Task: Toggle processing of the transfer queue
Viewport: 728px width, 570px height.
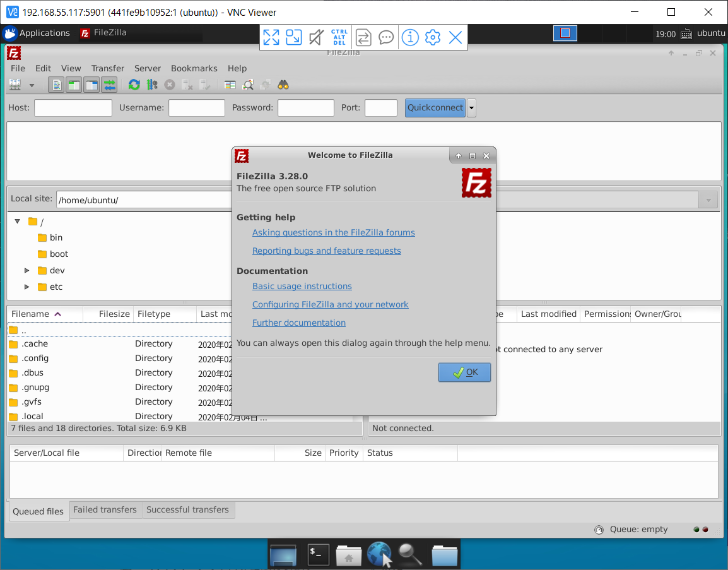Action: point(152,85)
